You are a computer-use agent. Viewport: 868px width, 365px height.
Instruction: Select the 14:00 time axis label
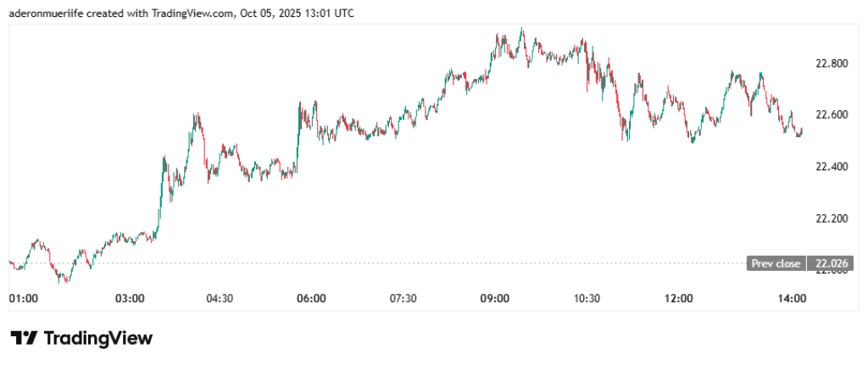click(792, 298)
